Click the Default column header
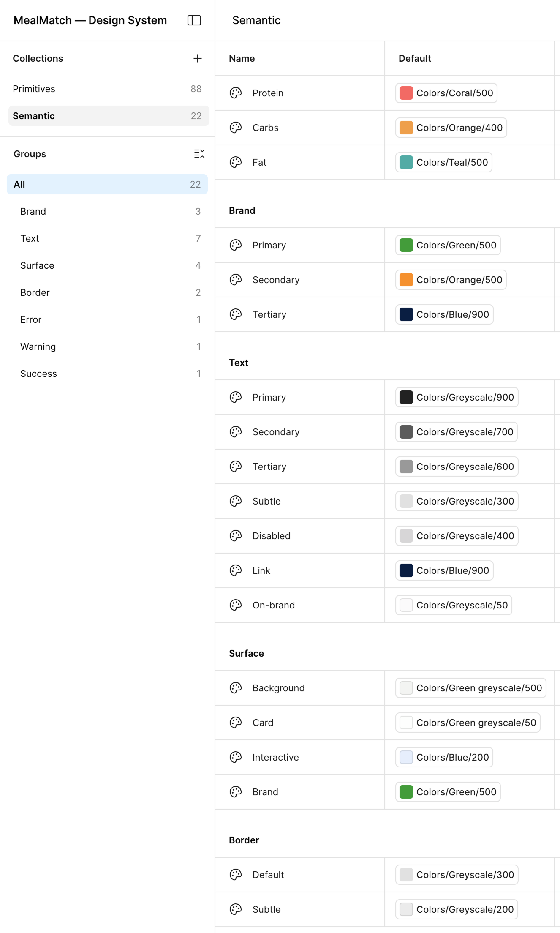Viewport: 560px width, 933px height. [415, 58]
